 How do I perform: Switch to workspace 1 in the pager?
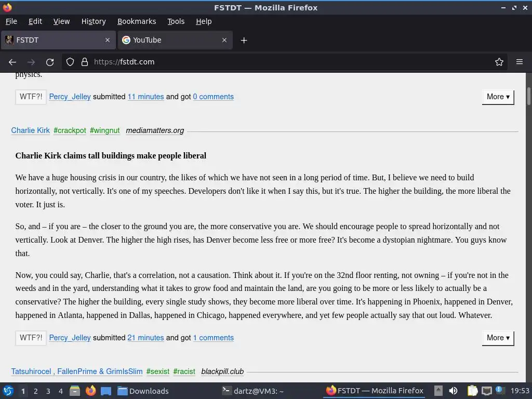pyautogui.click(x=23, y=391)
